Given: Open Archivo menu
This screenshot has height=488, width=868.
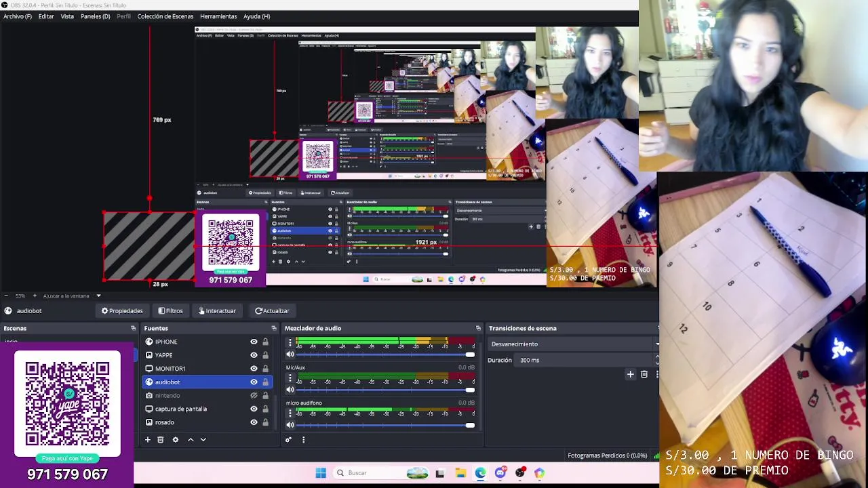Looking at the screenshot, I should 18,16.
